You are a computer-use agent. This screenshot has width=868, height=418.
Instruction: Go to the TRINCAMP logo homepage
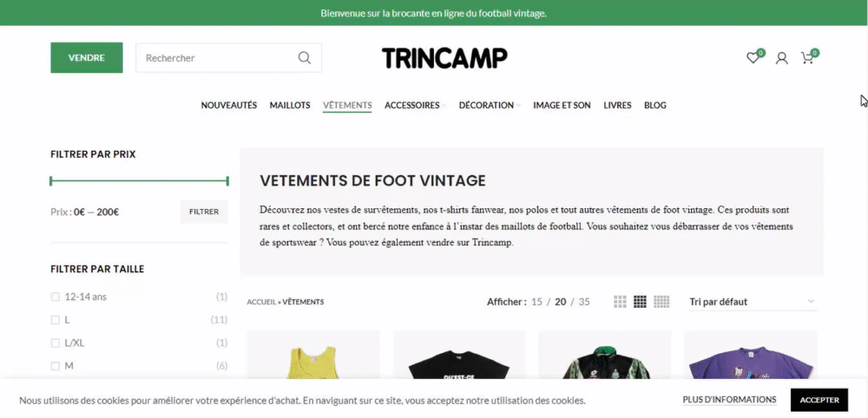(x=444, y=58)
